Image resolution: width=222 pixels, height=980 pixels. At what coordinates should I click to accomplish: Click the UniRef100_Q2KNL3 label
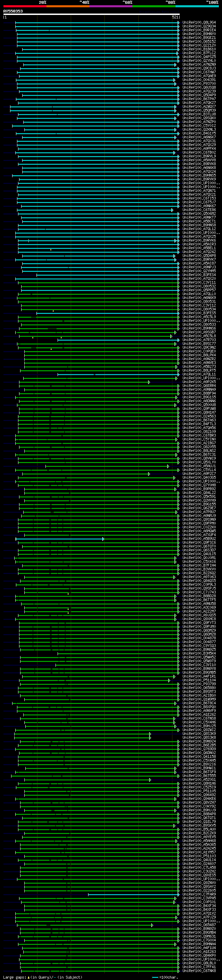tap(199, 129)
